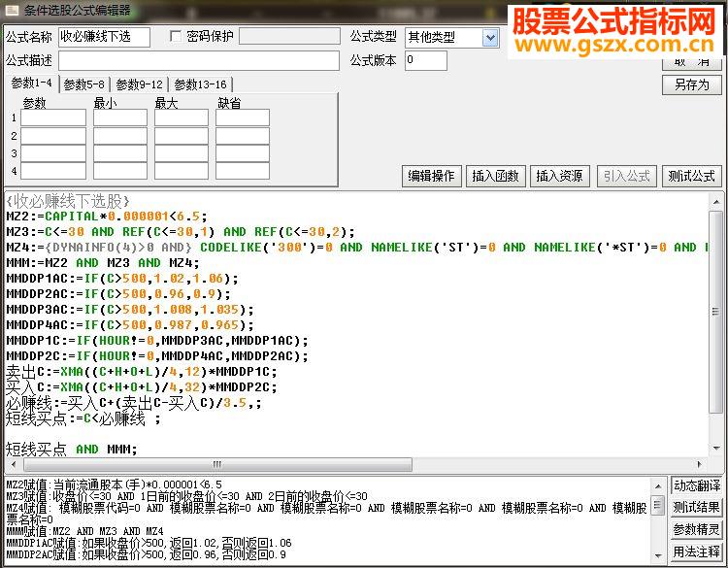Viewport: 728px width, 568px height.
Task: Click the code line MMM:=MZ2 AND MZ3 AND MZ4
Action: point(103,263)
